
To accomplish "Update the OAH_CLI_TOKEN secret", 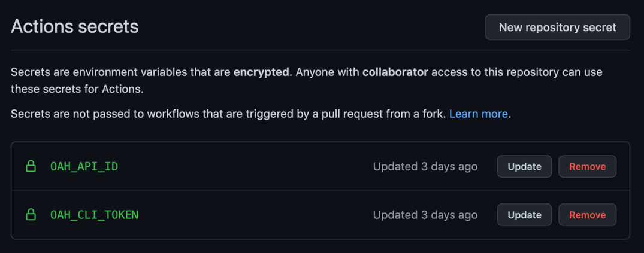I will pyautogui.click(x=524, y=215).
